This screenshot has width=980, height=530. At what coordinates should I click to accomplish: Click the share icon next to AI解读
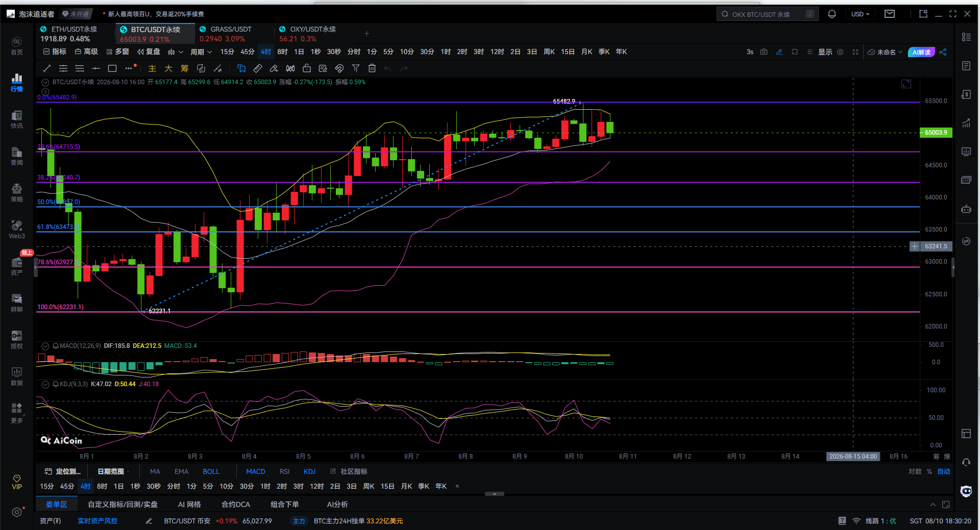point(943,52)
